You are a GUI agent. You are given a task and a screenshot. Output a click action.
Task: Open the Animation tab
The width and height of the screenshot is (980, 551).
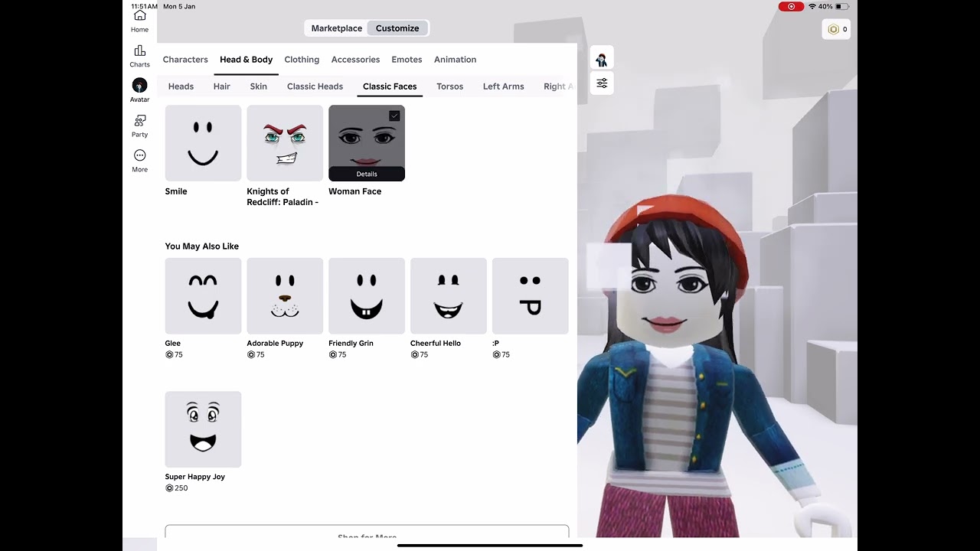(x=455, y=60)
